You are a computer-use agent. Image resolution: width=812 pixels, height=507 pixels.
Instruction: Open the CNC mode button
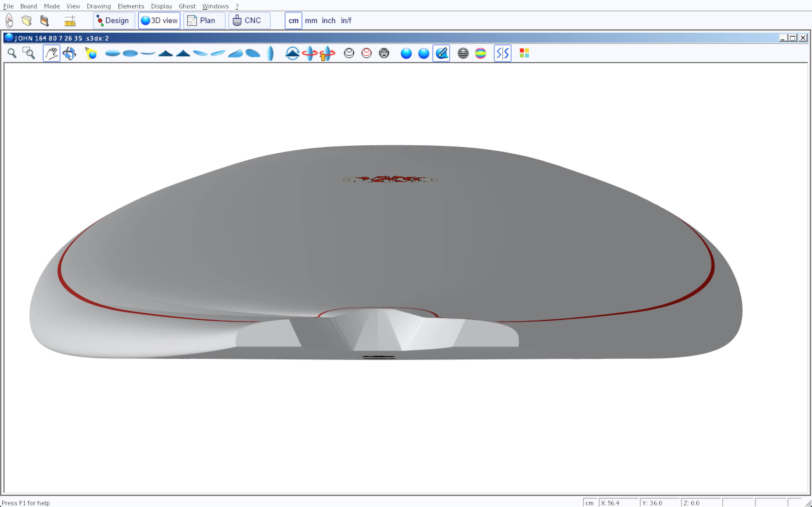pyautogui.click(x=249, y=21)
